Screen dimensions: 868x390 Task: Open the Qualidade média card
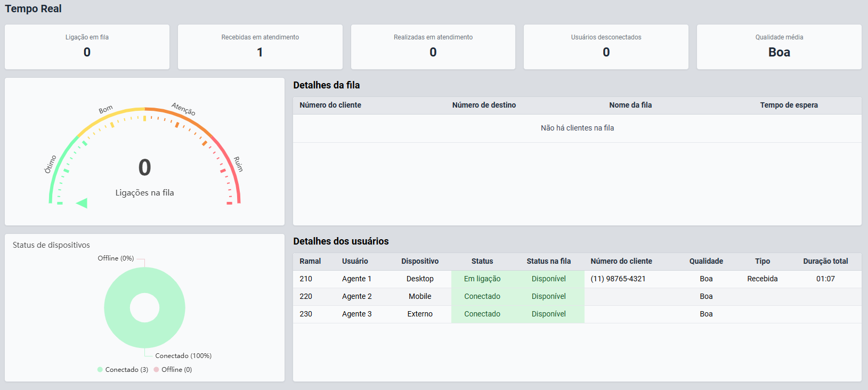(778, 47)
